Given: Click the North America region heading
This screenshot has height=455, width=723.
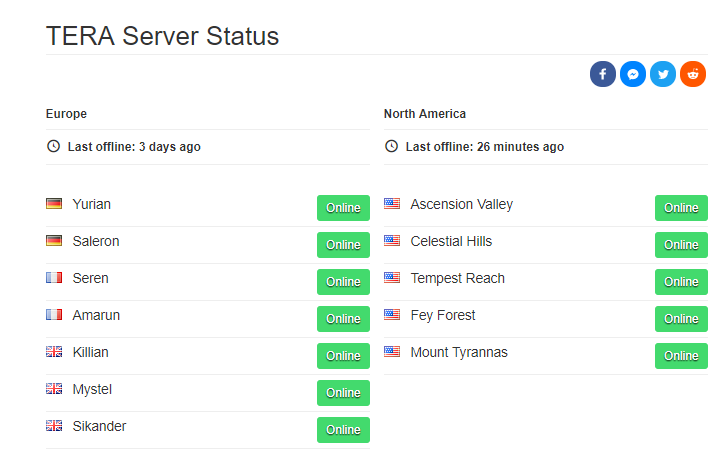Looking at the screenshot, I should [425, 113].
